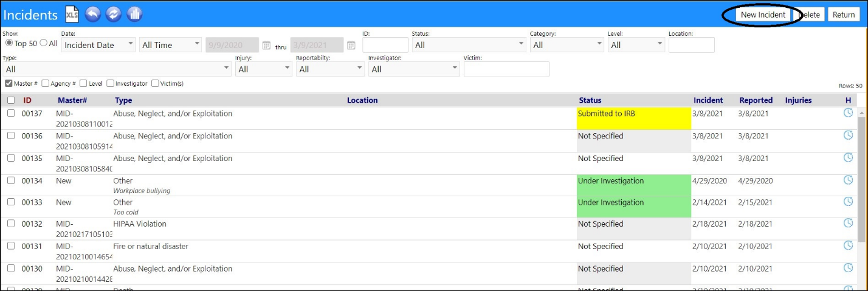
Task: Open history clock for incident 00136
Action: coord(849,135)
